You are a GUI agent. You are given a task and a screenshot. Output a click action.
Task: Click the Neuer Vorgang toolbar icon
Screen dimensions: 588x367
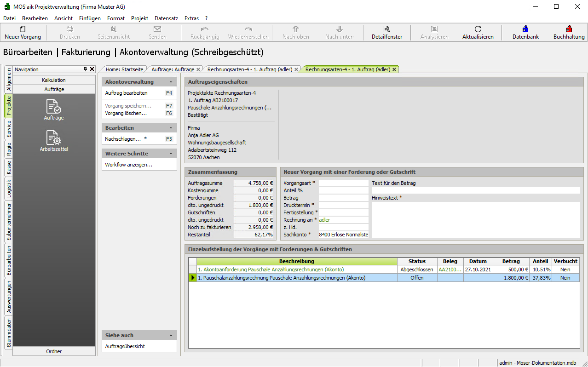point(23,29)
